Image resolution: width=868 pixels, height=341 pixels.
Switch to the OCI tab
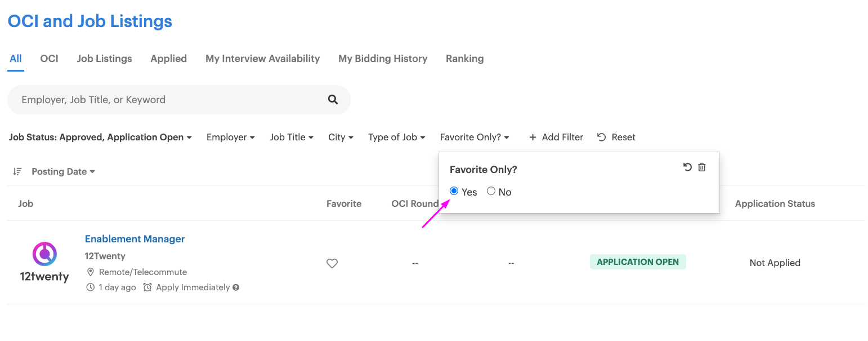click(50, 59)
